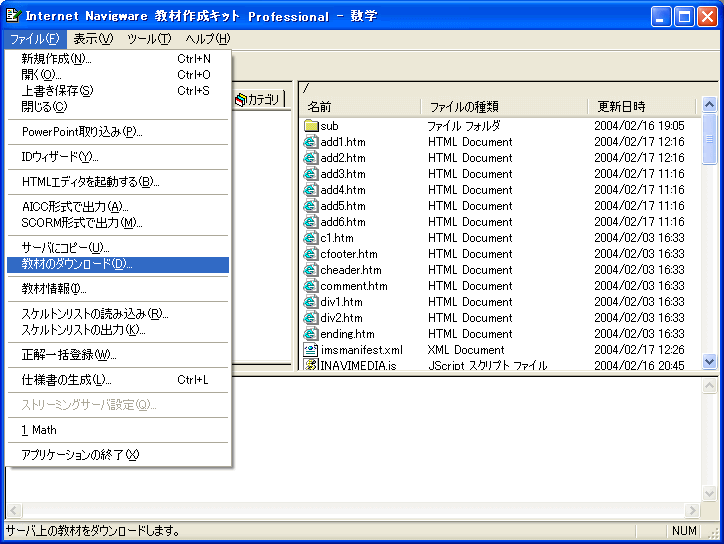Select the imsmanifest.xml file name

pos(362,350)
